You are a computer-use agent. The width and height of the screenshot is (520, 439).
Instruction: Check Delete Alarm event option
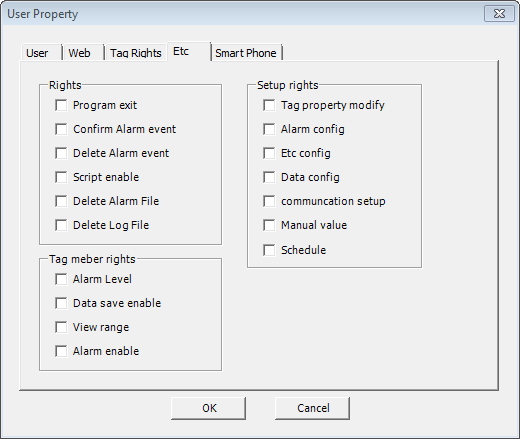pos(61,153)
